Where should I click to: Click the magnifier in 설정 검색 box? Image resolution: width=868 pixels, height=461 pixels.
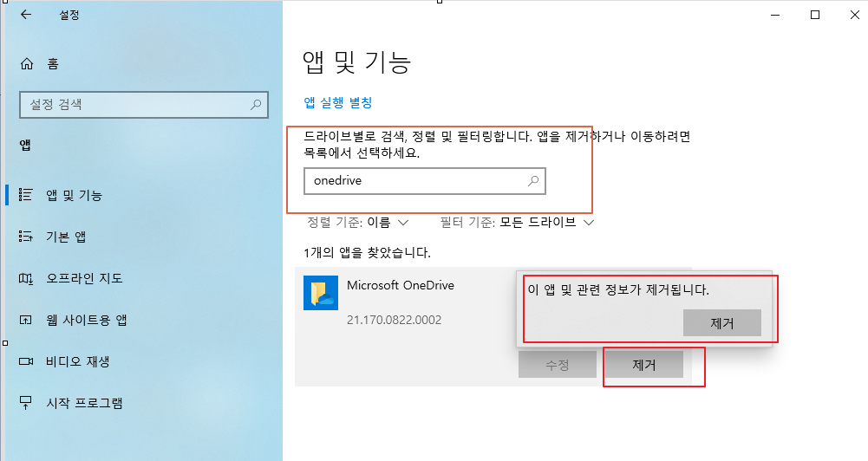[x=256, y=104]
